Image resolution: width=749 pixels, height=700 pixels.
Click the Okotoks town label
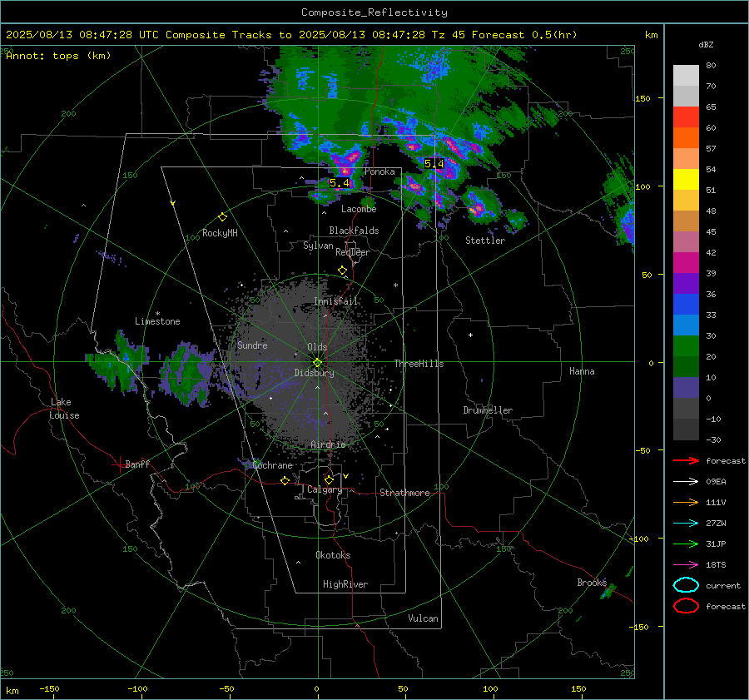coord(333,555)
